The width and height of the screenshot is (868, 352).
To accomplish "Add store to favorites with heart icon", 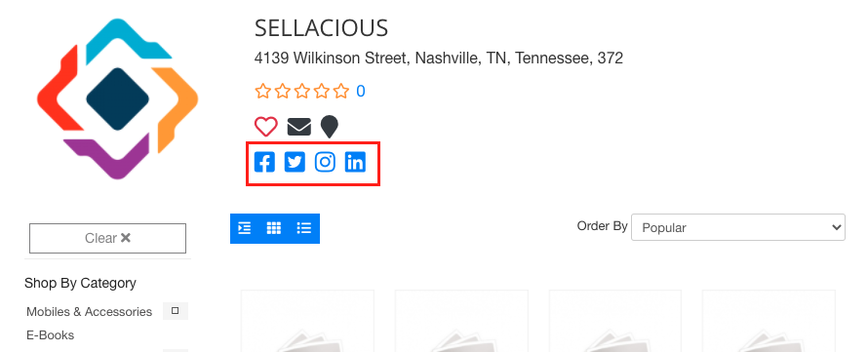I will pos(265,127).
